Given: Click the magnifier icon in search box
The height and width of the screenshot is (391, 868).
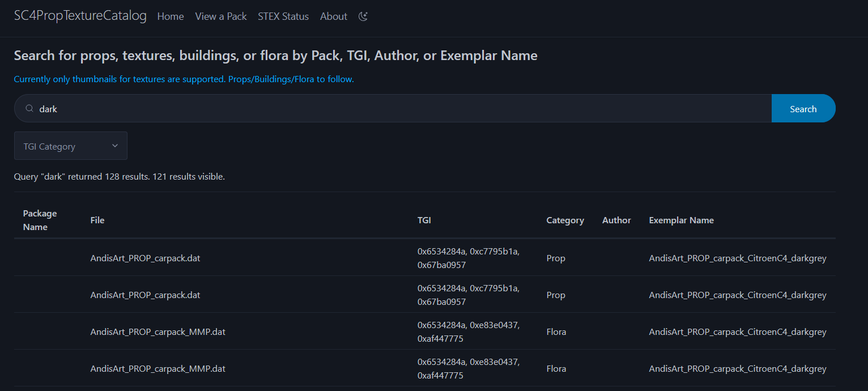Looking at the screenshot, I should tap(29, 108).
